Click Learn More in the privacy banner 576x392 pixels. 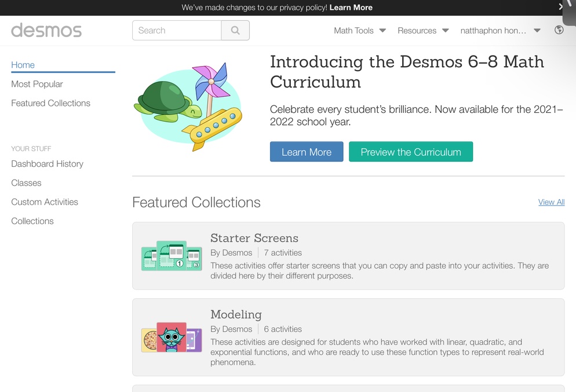(x=351, y=8)
